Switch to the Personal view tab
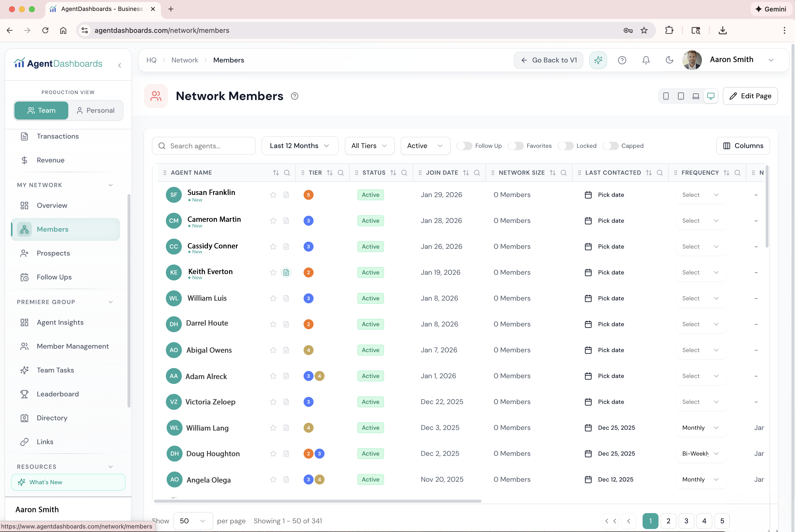The height and width of the screenshot is (532, 795). pyautogui.click(x=96, y=110)
